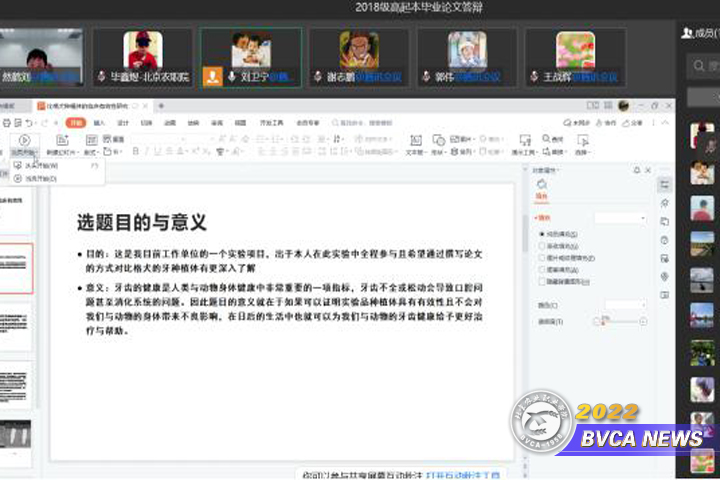This screenshot has width=720, height=480.
Task: Click the Bold formatting button
Action: [135, 152]
